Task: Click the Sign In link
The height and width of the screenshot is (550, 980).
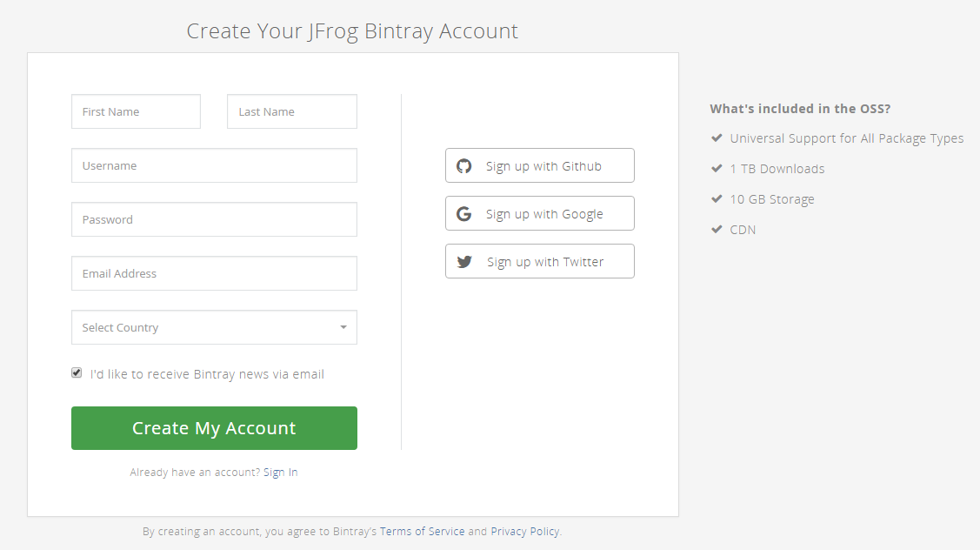Action: 280,472
